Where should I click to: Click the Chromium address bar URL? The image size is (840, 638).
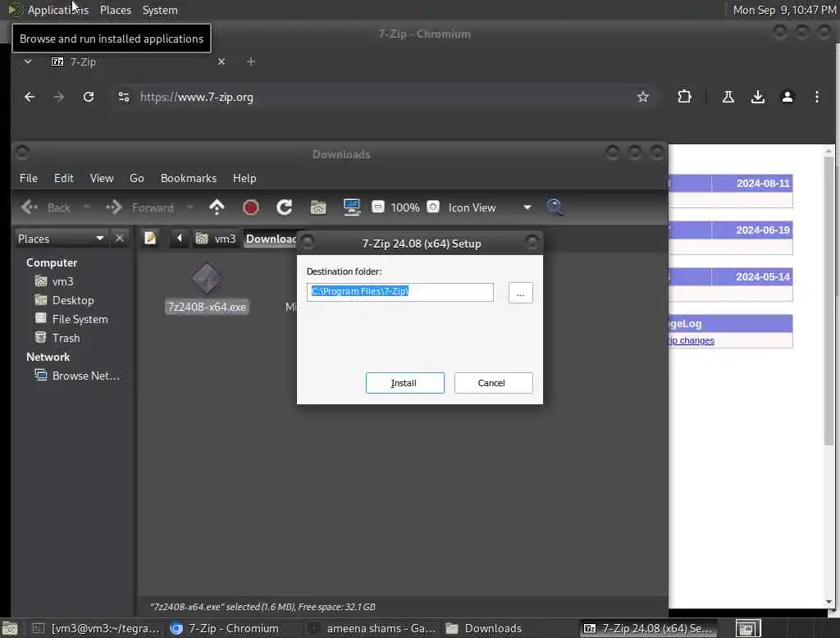click(197, 97)
